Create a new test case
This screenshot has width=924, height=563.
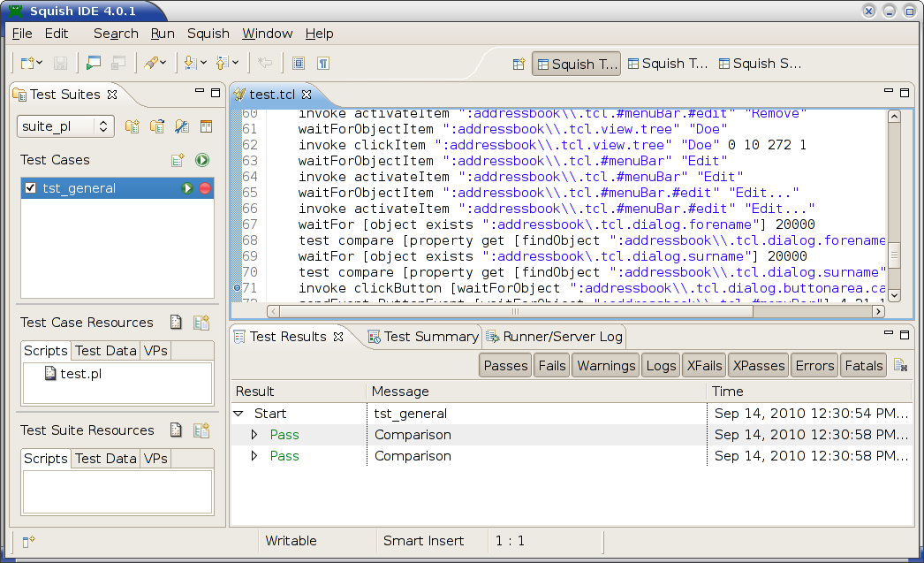tap(176, 159)
